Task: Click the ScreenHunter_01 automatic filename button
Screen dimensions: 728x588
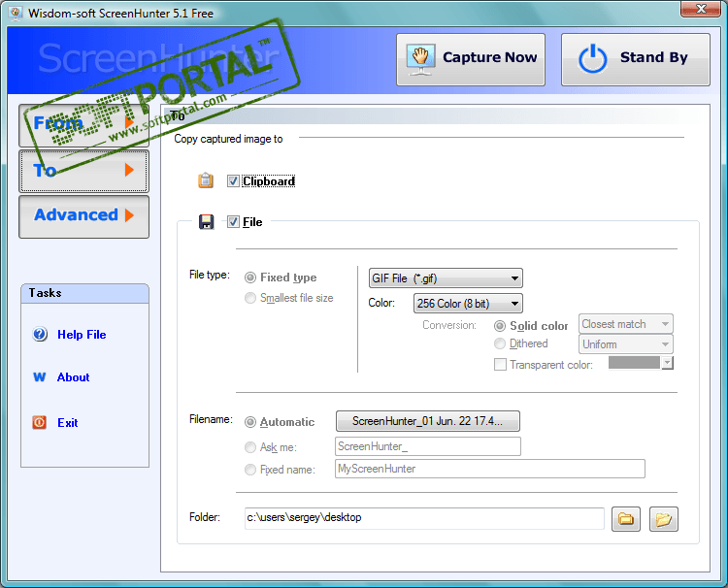Action: tap(428, 421)
